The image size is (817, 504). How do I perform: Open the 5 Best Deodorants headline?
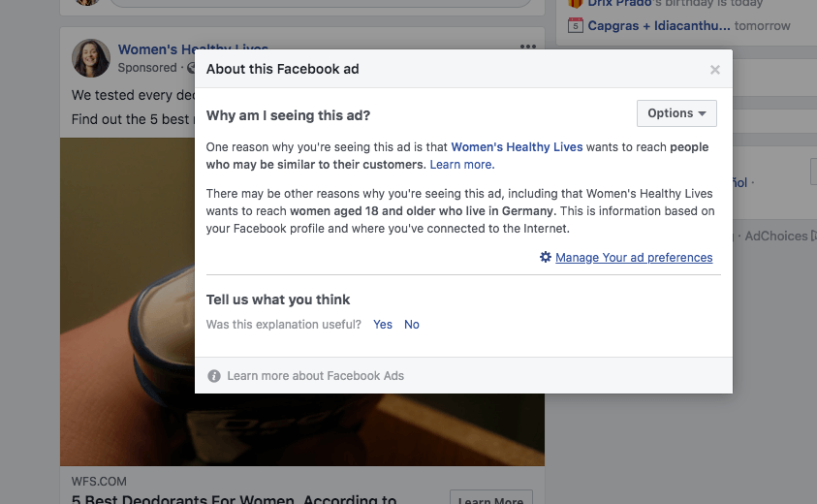[234, 499]
